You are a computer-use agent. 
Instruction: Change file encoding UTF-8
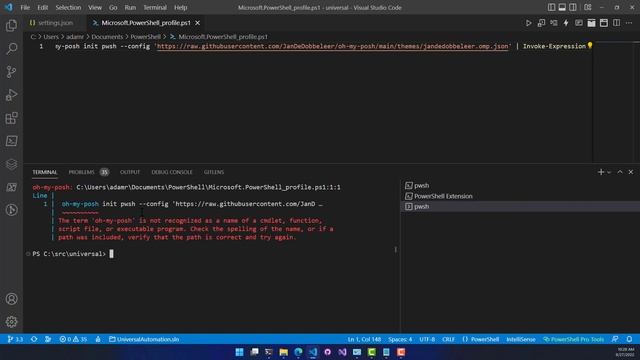[427, 339]
